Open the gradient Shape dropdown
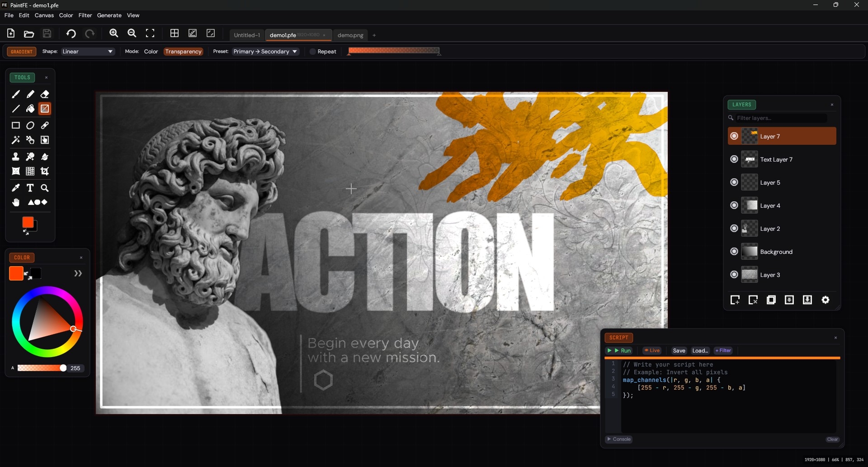The image size is (868, 467). click(x=88, y=52)
